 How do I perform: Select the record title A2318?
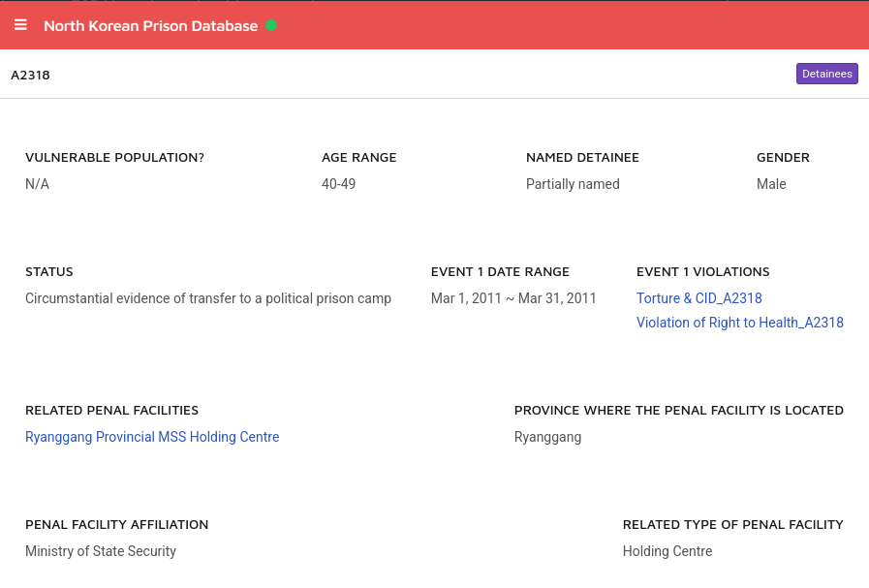pos(30,76)
